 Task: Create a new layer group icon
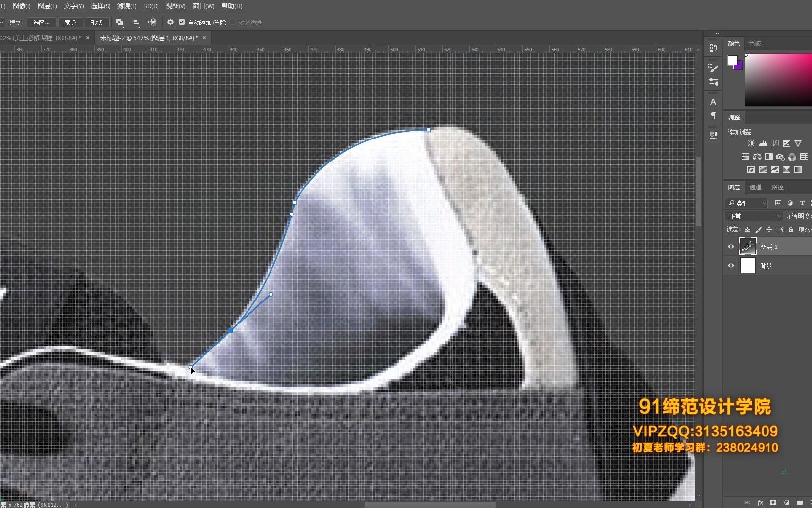pos(799,502)
